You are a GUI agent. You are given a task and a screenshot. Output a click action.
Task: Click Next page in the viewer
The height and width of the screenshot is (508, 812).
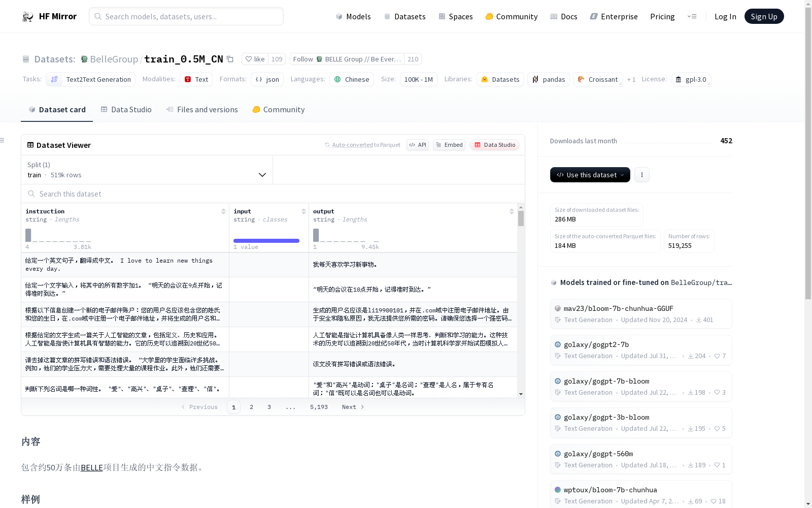(x=353, y=407)
